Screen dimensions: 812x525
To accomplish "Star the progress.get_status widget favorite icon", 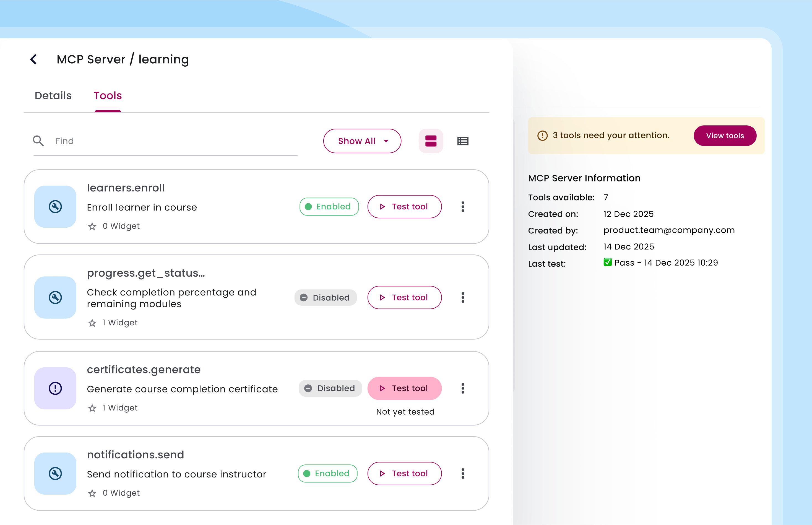I will [x=92, y=323].
